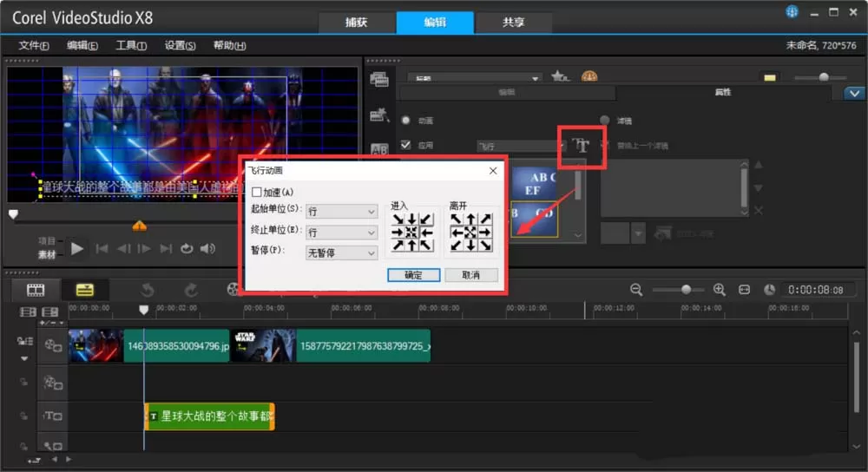Screen dimensions: 868x472
Task: Toggle the 应用 animation checkbox
Action: pos(405,145)
